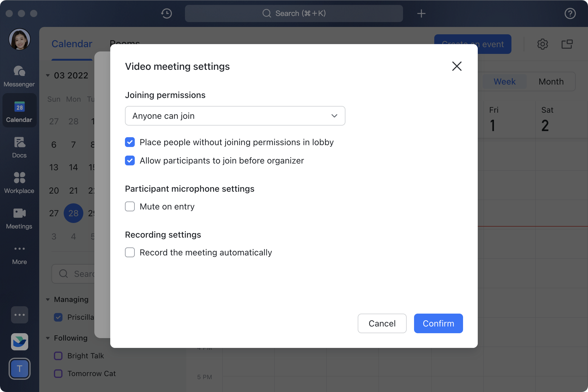The image size is (588, 392).
Task: Confirm the video meeting settings
Action: [438, 323]
